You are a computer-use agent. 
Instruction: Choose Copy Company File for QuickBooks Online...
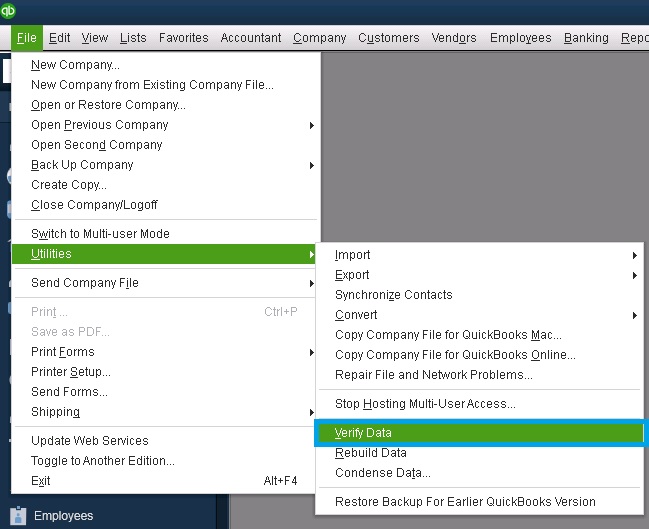tap(479, 355)
